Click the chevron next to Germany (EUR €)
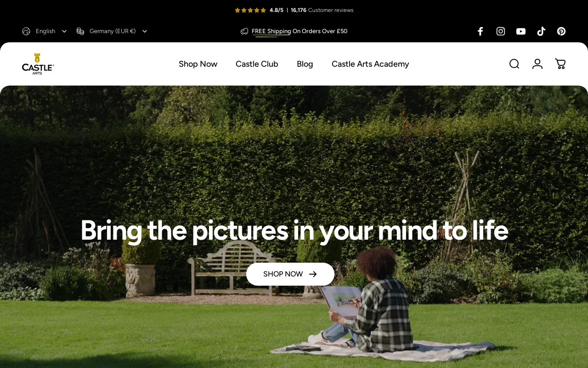The image size is (588, 368). pyautogui.click(x=145, y=31)
